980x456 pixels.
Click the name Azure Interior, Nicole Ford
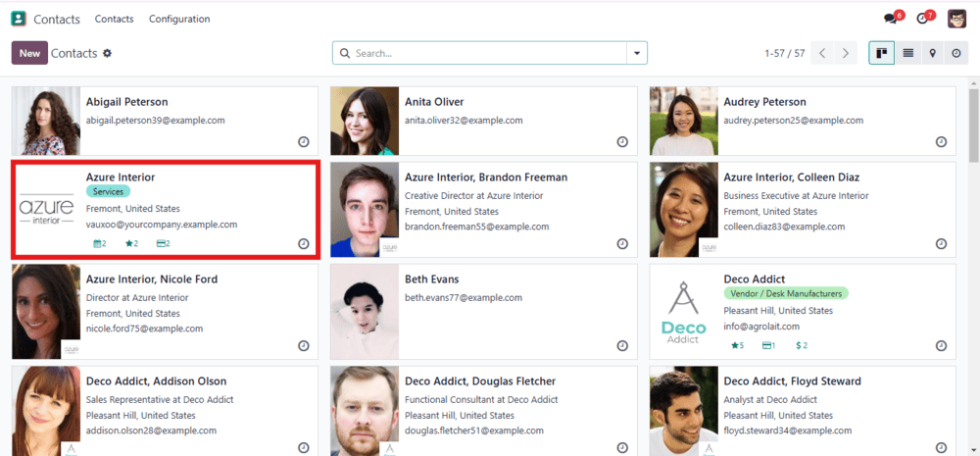click(x=152, y=279)
